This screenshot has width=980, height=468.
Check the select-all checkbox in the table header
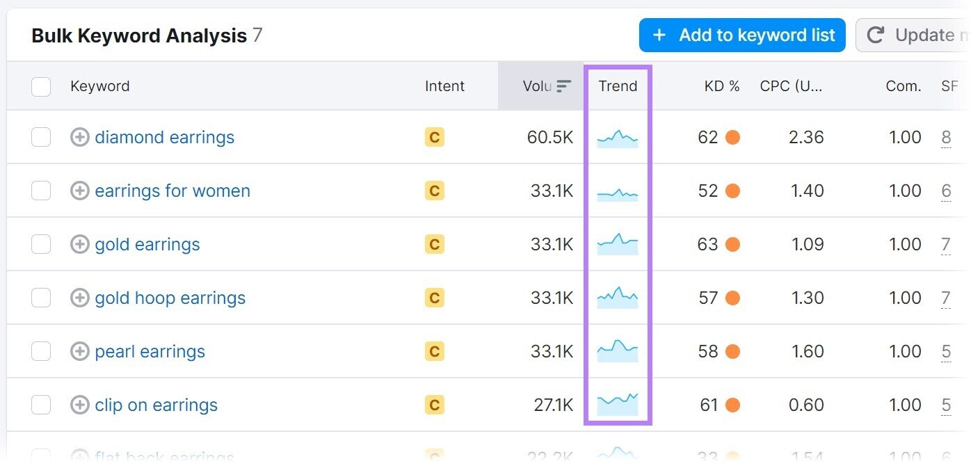click(x=40, y=86)
